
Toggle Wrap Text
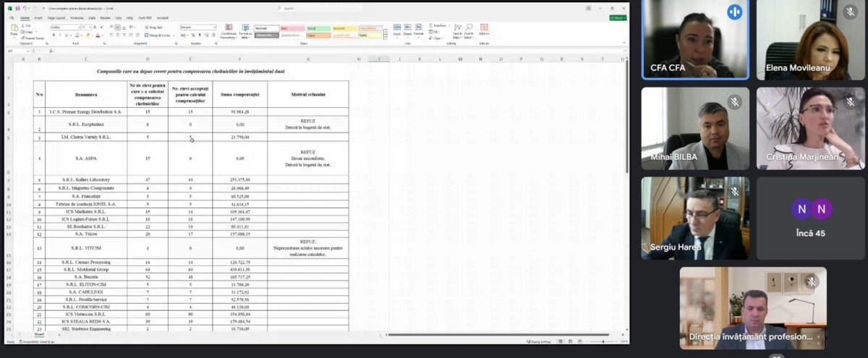point(154,27)
